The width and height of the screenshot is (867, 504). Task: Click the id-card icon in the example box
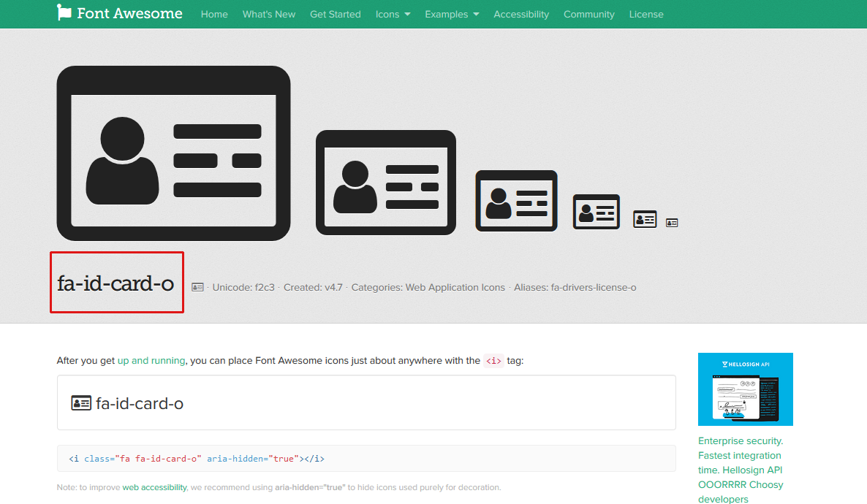coord(81,403)
